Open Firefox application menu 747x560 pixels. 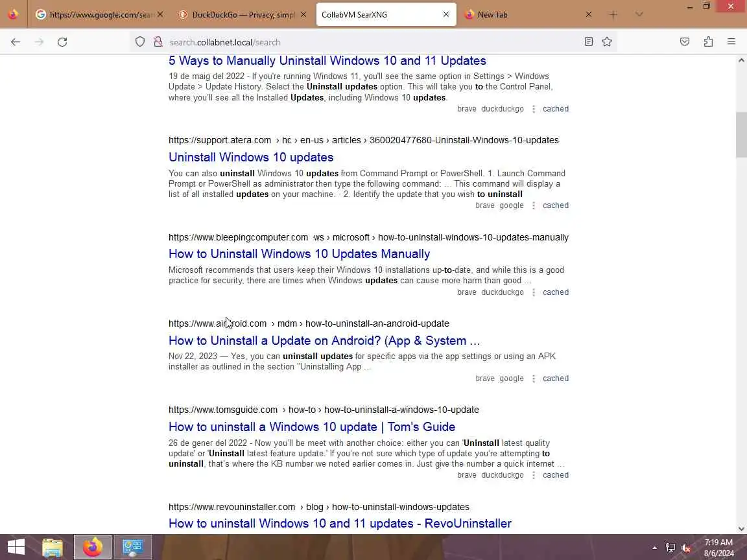[x=731, y=42]
